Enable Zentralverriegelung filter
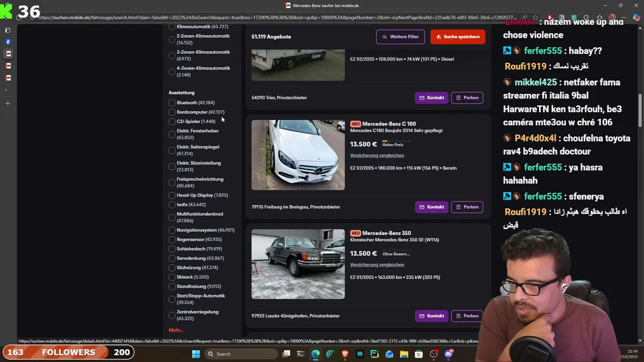The height and width of the screenshot is (362, 644). point(172,315)
